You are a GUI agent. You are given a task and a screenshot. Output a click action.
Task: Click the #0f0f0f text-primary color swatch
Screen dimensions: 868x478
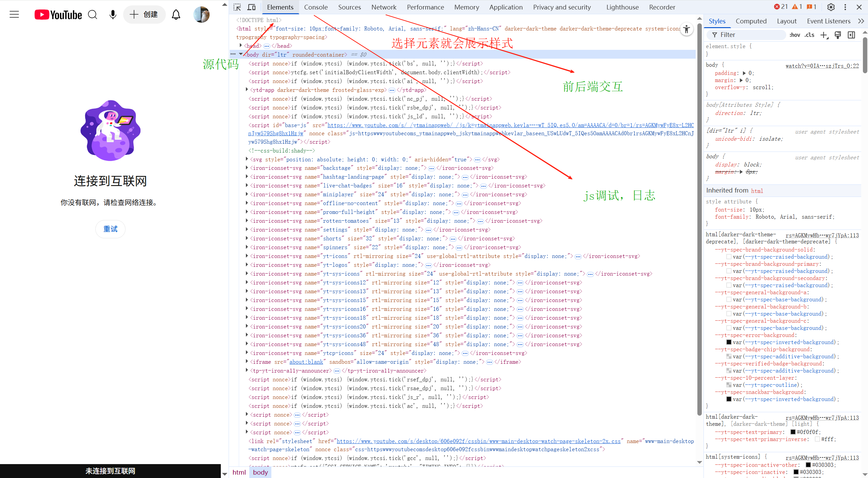coord(793,432)
